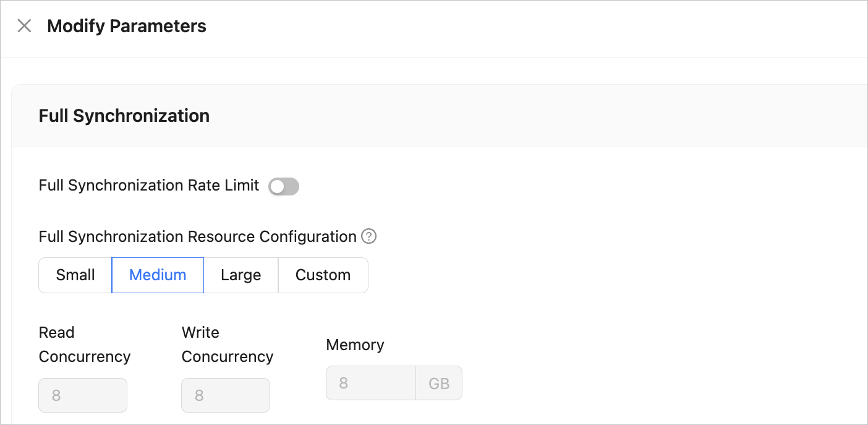Click the Read Concurrency label
Viewport: 868px width, 425px height.
pos(85,345)
